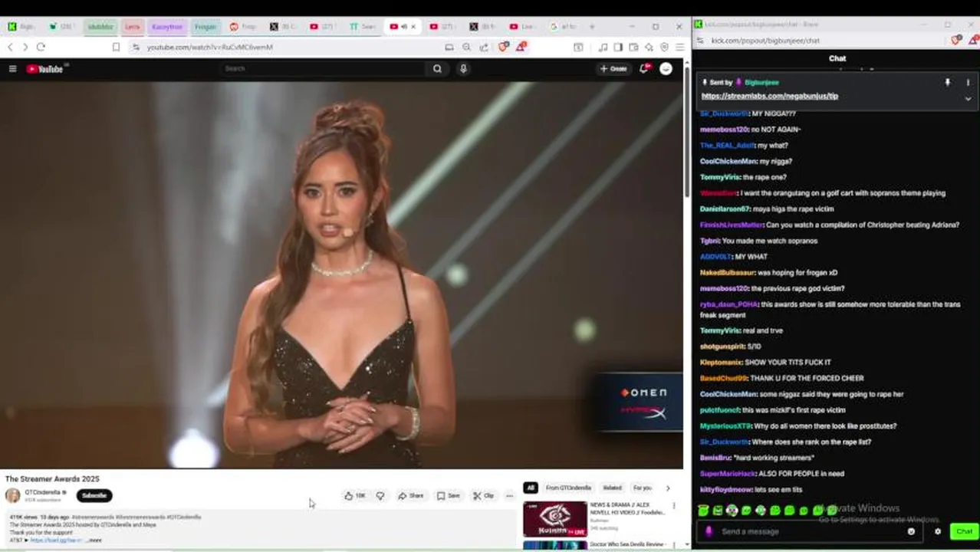Create a Clip of the video
This screenshot has width=980, height=552.
pyautogui.click(x=483, y=496)
